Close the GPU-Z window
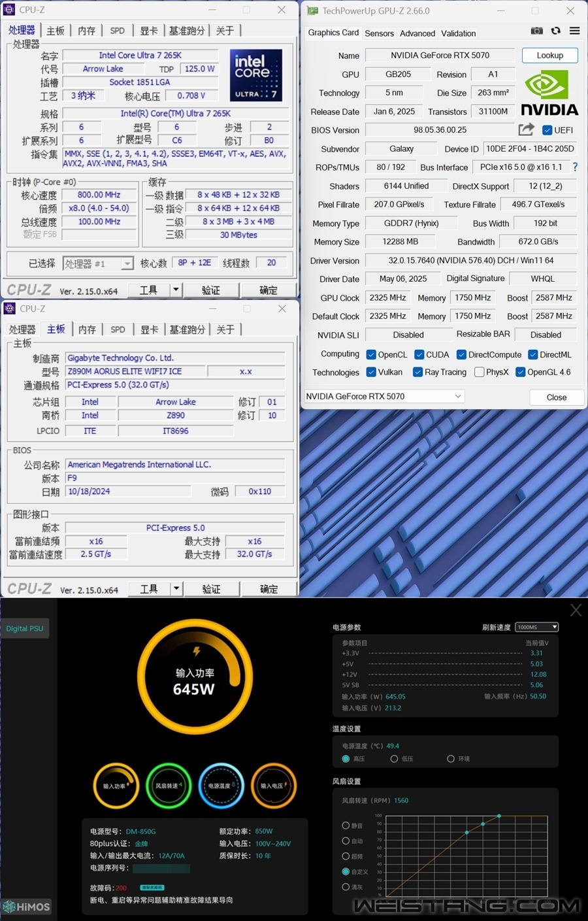 [570, 10]
